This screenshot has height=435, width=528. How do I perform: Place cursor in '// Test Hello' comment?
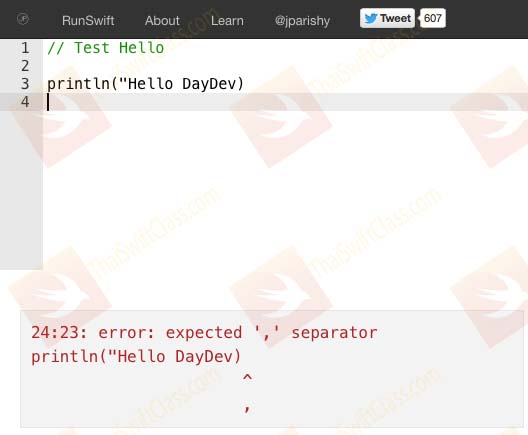click(106, 48)
